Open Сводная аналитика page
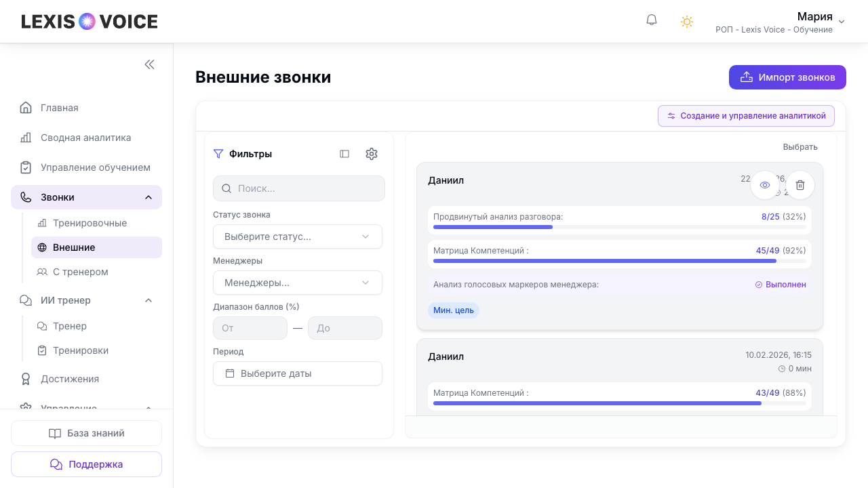The image size is (868, 488). (86, 138)
